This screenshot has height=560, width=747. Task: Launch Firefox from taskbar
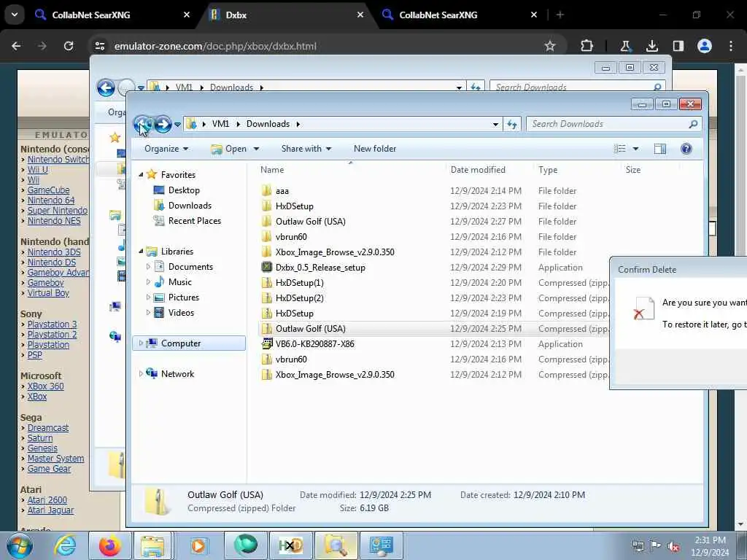tap(110, 545)
